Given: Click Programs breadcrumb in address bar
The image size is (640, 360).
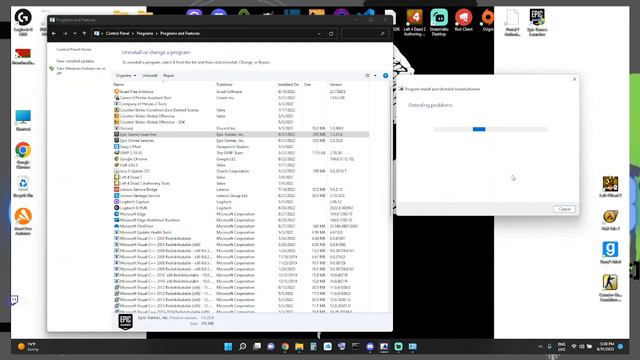Looking at the screenshot, I should coord(145,33).
